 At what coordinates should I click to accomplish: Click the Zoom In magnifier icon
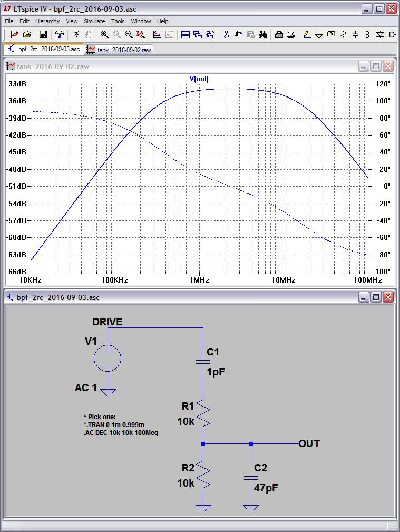point(104,34)
